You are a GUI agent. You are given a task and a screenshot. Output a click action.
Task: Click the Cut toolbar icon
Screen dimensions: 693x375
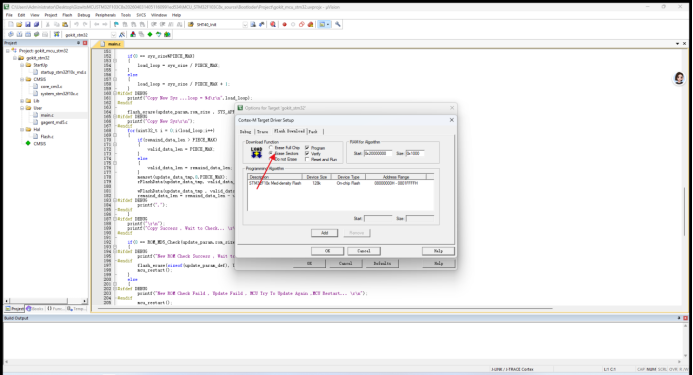(48, 24)
